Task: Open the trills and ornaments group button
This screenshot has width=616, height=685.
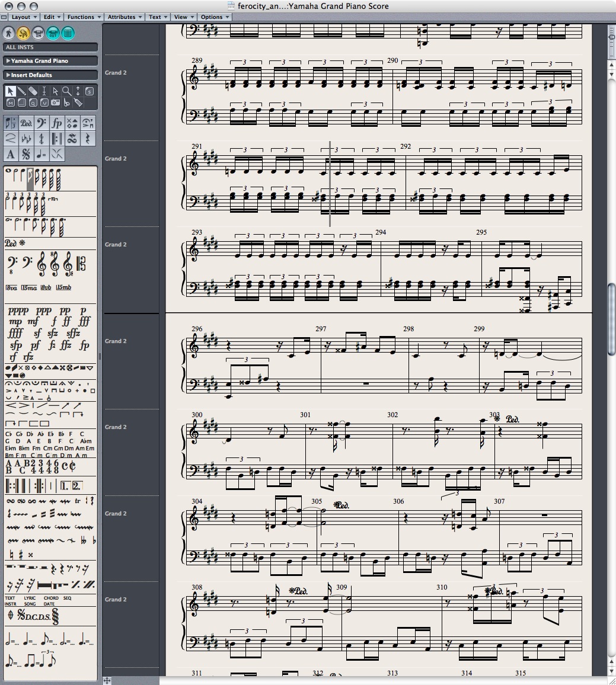Action: pos(72,139)
